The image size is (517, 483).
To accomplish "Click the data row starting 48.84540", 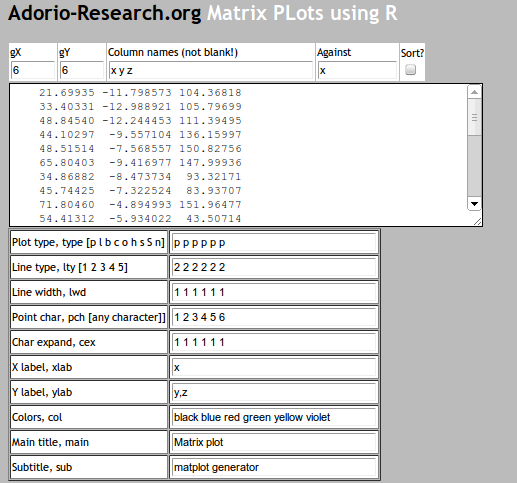I will [x=140, y=120].
